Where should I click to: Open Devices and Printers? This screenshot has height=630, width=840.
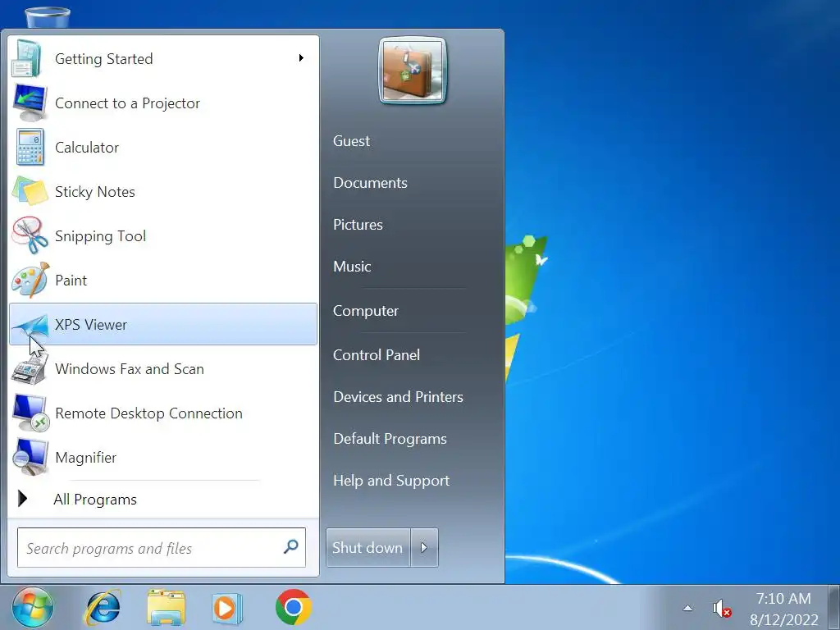(x=398, y=396)
